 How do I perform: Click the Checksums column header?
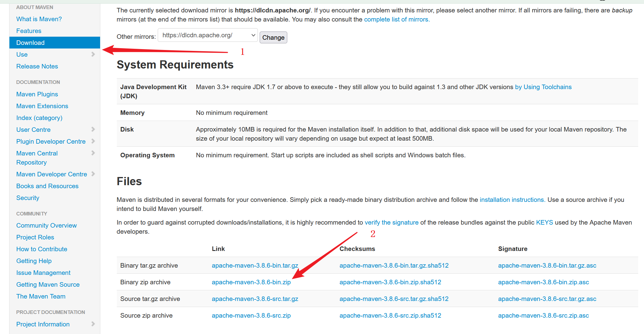(357, 249)
